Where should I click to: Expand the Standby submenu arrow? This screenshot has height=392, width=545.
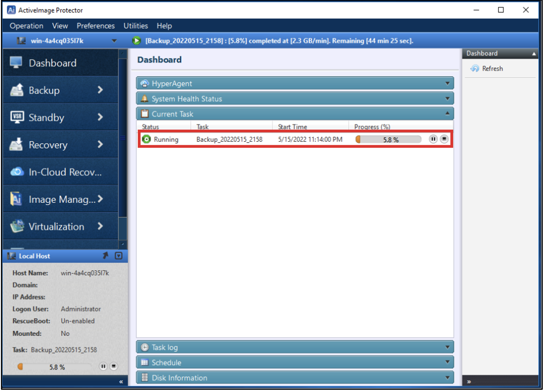(x=100, y=117)
